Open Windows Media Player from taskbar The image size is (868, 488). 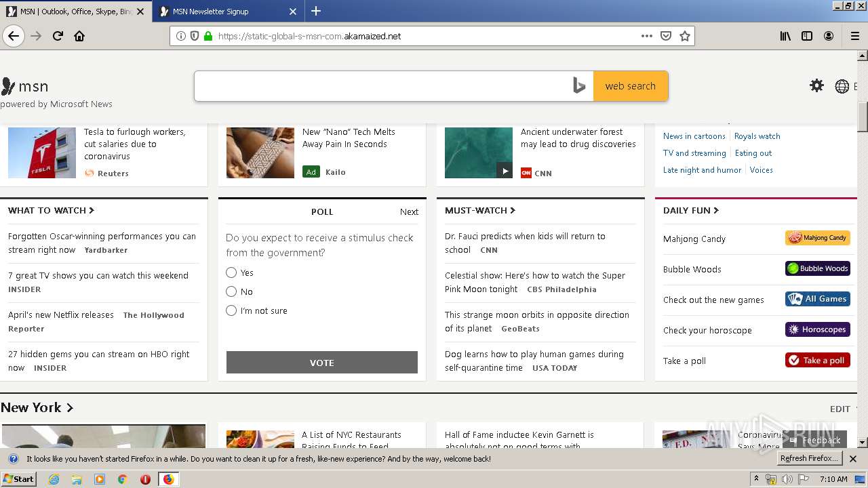(100, 479)
